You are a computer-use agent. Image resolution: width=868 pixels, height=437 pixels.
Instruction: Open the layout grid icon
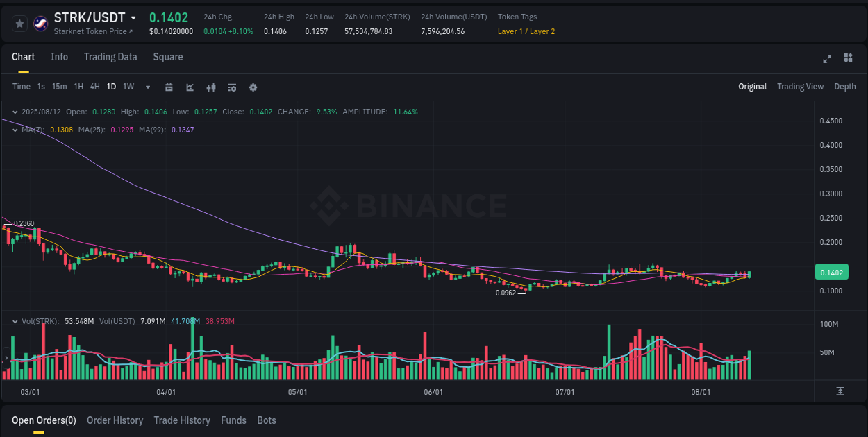[x=849, y=59]
